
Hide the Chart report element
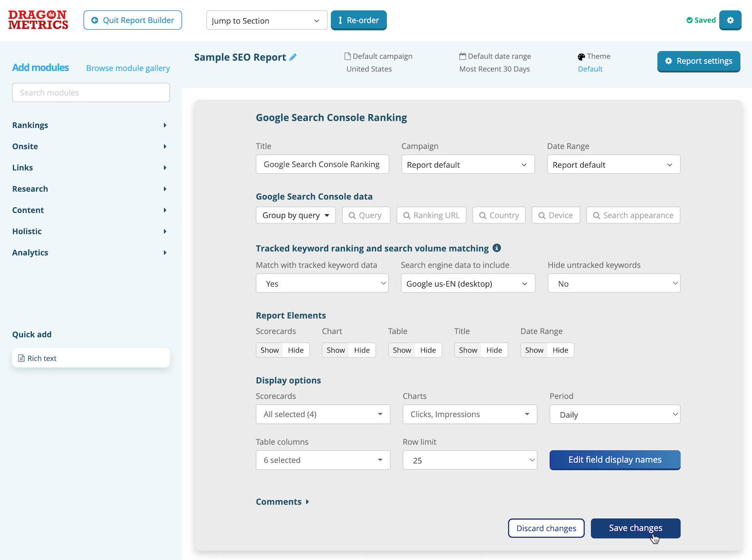[362, 350]
